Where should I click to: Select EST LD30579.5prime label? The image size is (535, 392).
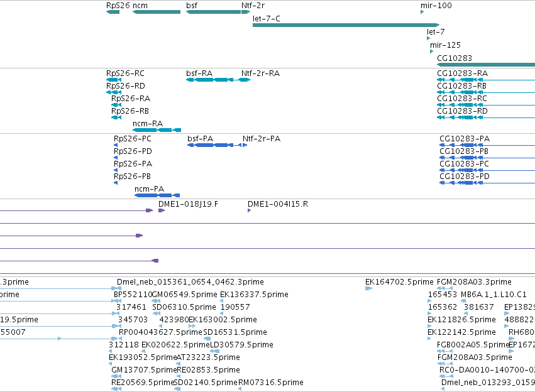(x=241, y=345)
